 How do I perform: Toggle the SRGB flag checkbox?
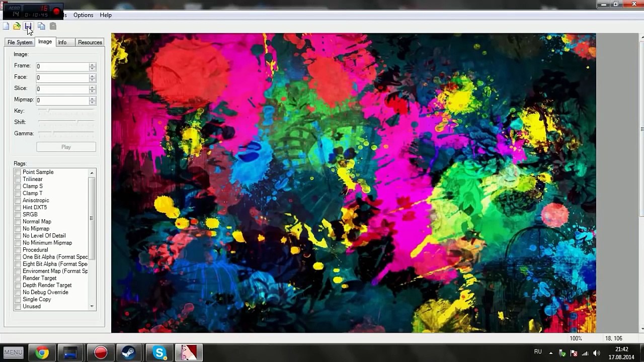pyautogui.click(x=18, y=214)
